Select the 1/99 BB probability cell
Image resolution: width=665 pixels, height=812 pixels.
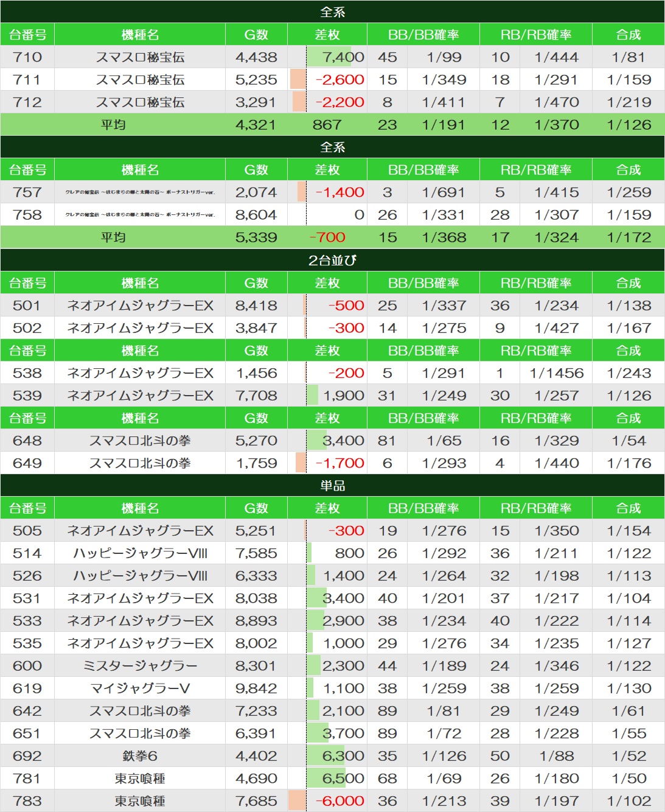click(444, 57)
